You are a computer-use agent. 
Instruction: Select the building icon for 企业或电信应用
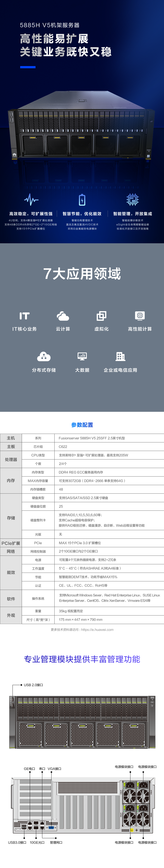pos(120,356)
